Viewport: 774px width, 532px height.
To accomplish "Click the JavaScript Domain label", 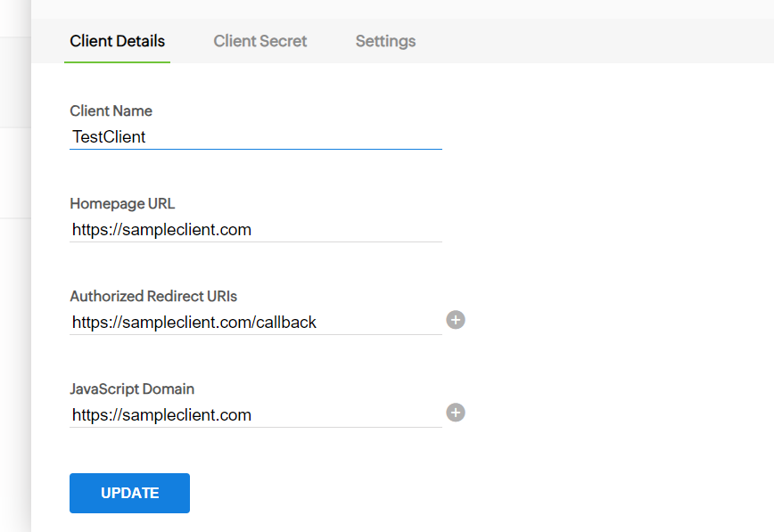I will tap(132, 389).
